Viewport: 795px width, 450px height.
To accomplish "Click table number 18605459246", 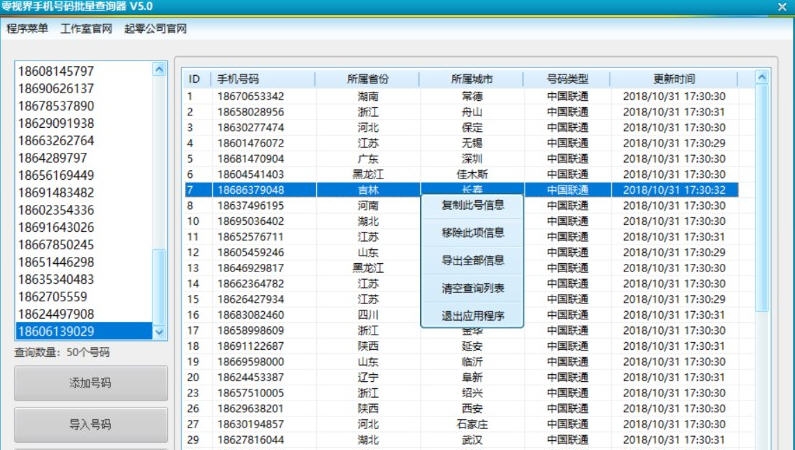I will 250,252.
